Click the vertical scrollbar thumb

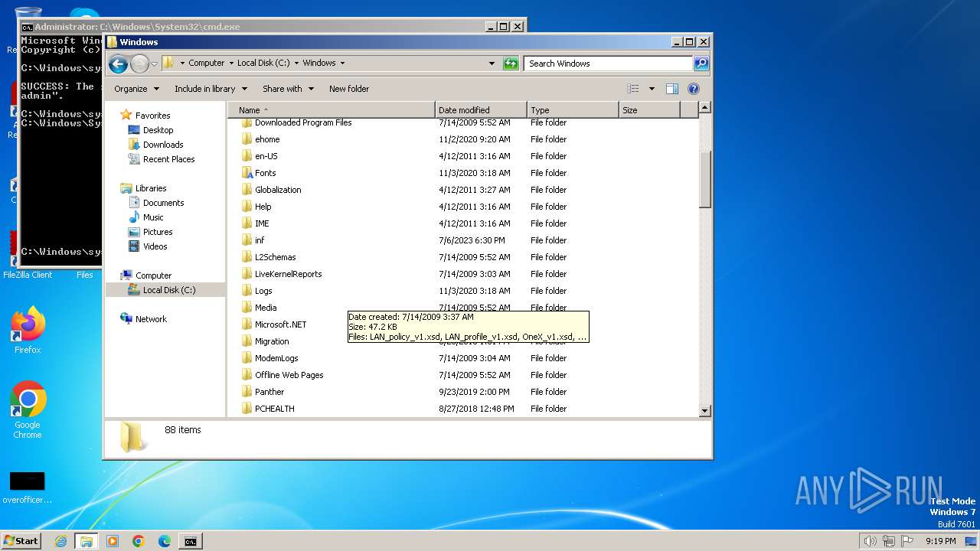(705, 180)
